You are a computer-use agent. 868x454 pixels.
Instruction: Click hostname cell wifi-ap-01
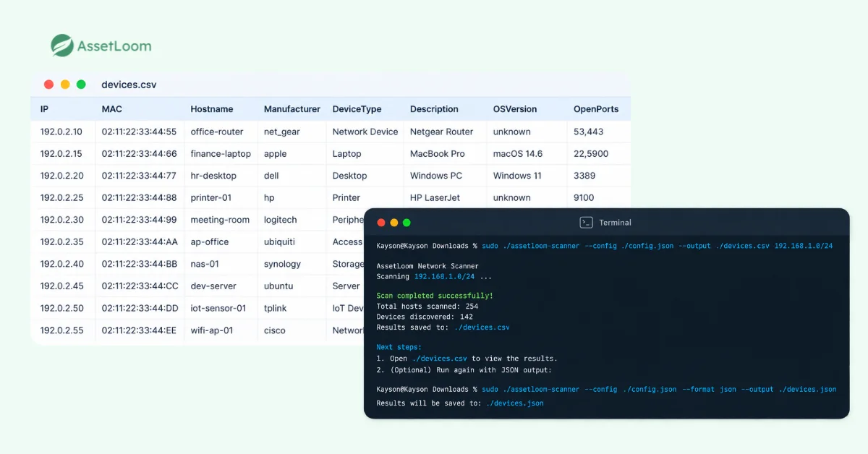(212, 330)
